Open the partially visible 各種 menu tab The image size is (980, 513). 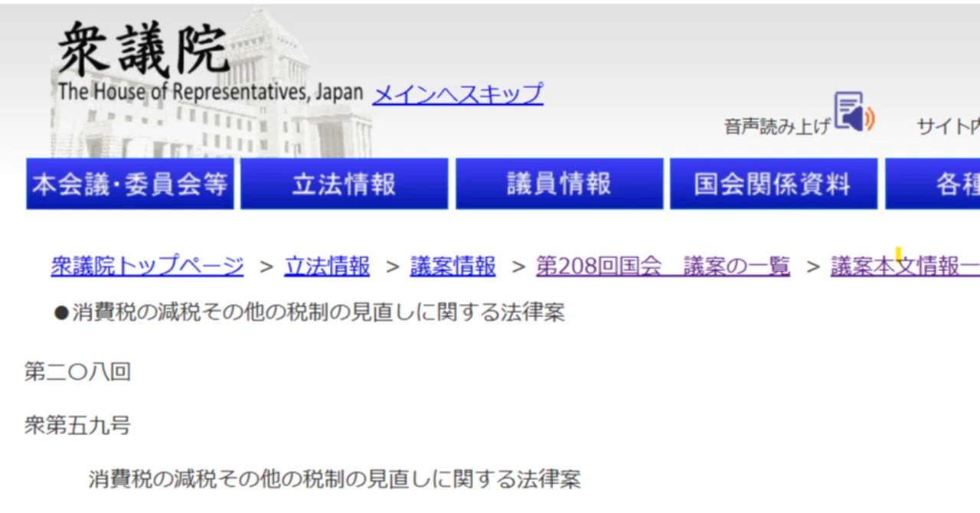[x=933, y=184]
